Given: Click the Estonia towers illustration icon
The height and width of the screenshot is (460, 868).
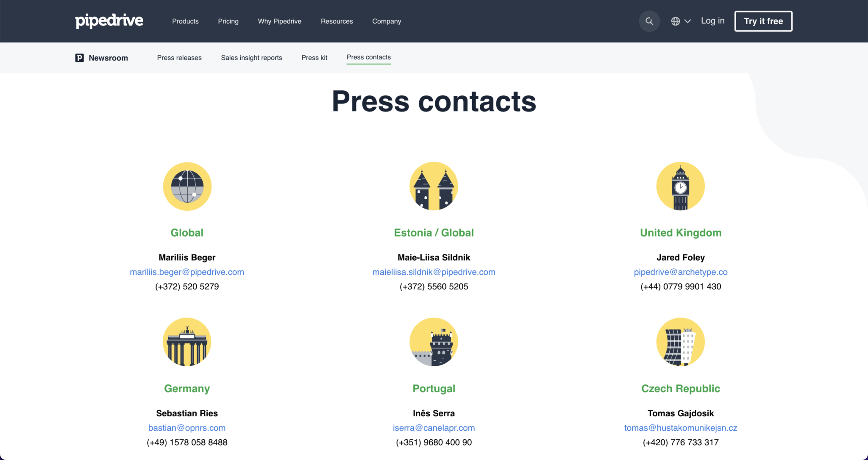Looking at the screenshot, I should click(x=434, y=187).
